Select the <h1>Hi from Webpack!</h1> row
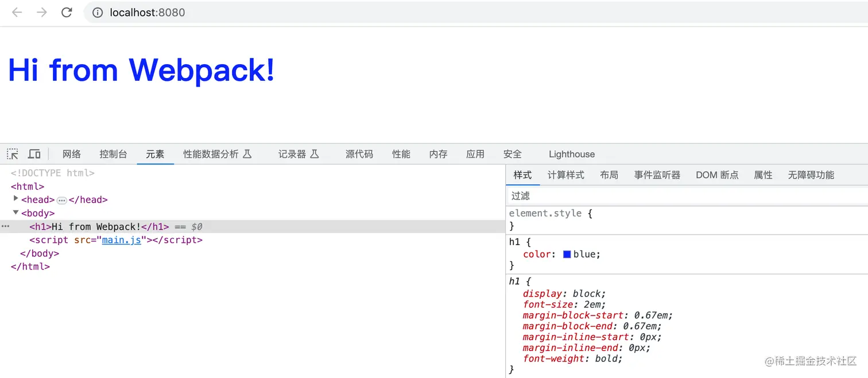Image resolution: width=868 pixels, height=378 pixels. 253,227
